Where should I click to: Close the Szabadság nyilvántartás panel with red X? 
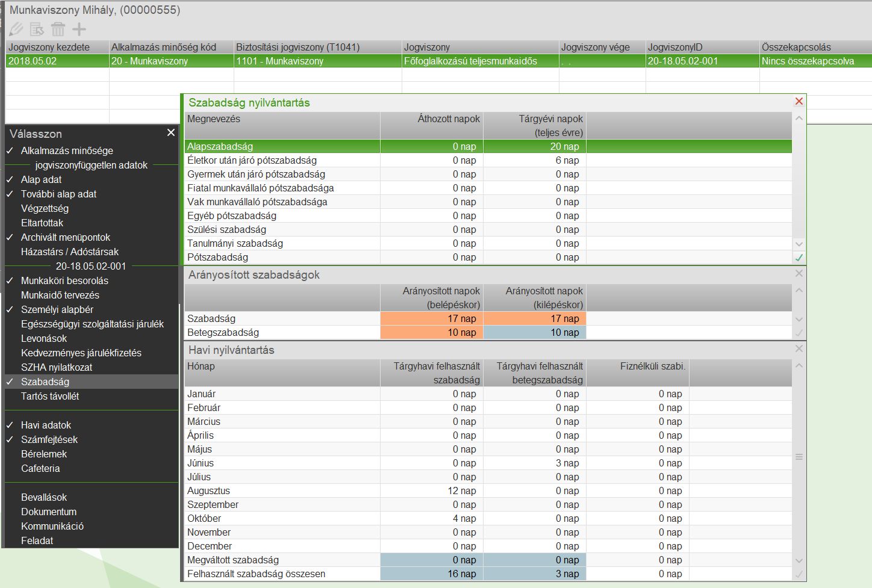(x=799, y=102)
